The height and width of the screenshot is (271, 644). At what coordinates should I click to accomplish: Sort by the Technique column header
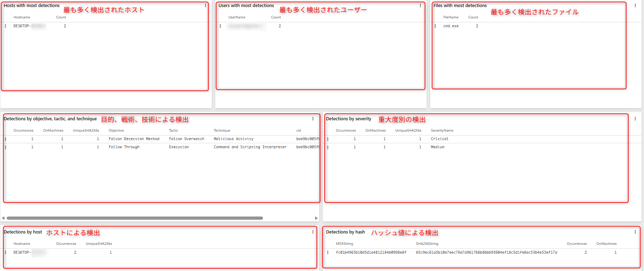[x=222, y=131]
